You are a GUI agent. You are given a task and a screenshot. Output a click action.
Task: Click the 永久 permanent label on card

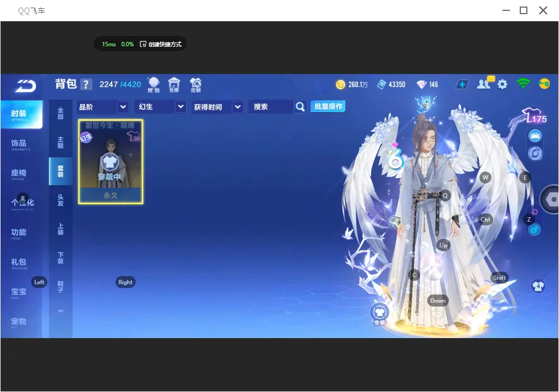(x=111, y=195)
